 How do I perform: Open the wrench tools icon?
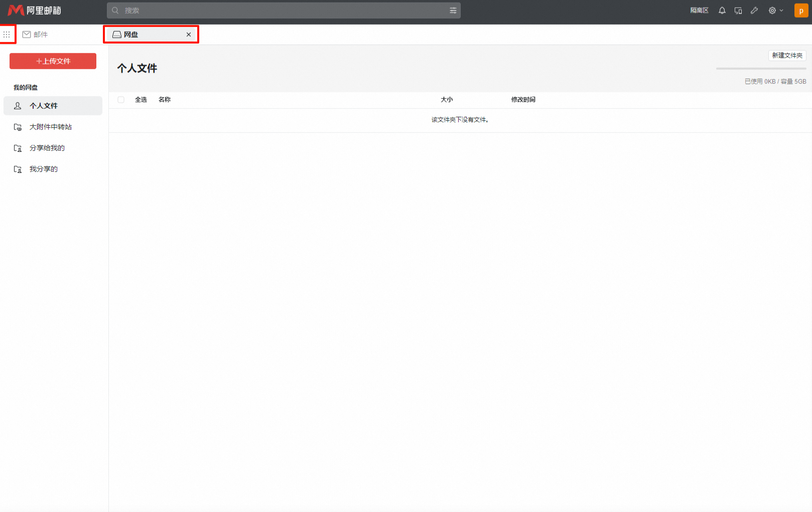[x=754, y=11]
